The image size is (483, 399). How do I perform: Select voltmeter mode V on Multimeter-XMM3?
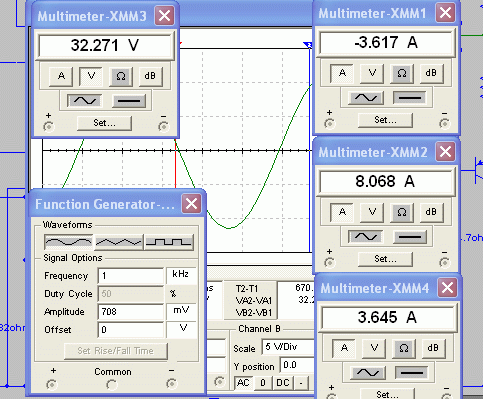[91, 76]
